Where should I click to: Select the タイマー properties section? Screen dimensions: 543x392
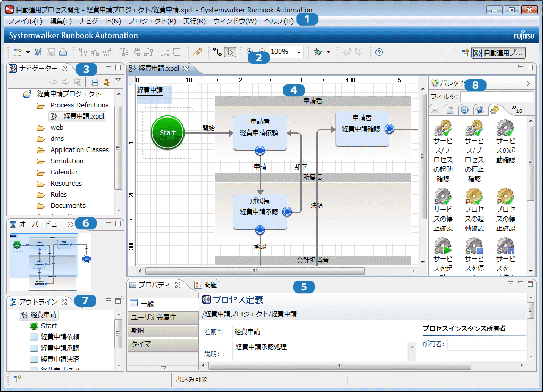click(163, 344)
